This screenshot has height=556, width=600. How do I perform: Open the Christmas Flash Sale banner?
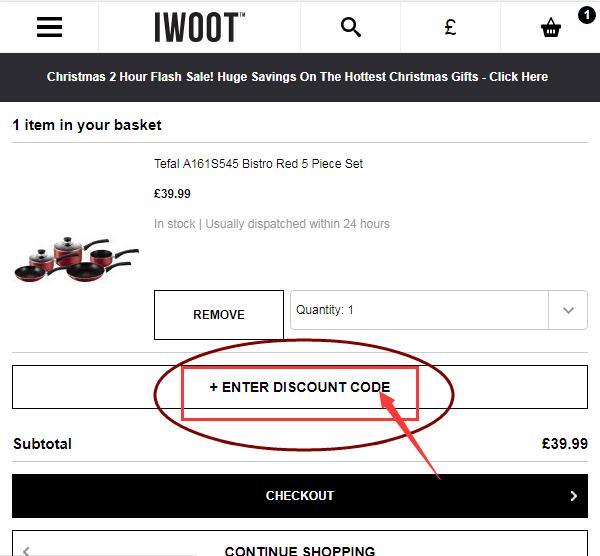(298, 76)
